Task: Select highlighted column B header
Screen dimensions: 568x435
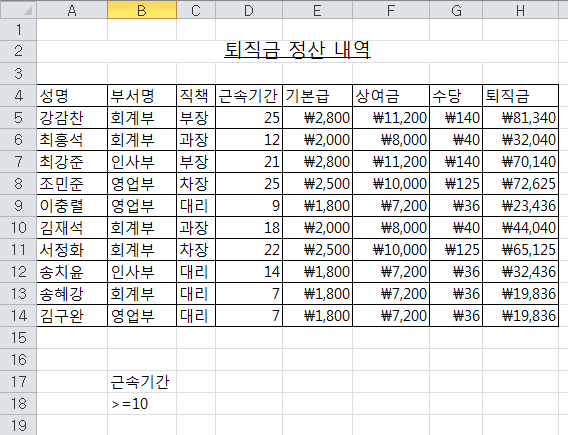Action: point(142,10)
